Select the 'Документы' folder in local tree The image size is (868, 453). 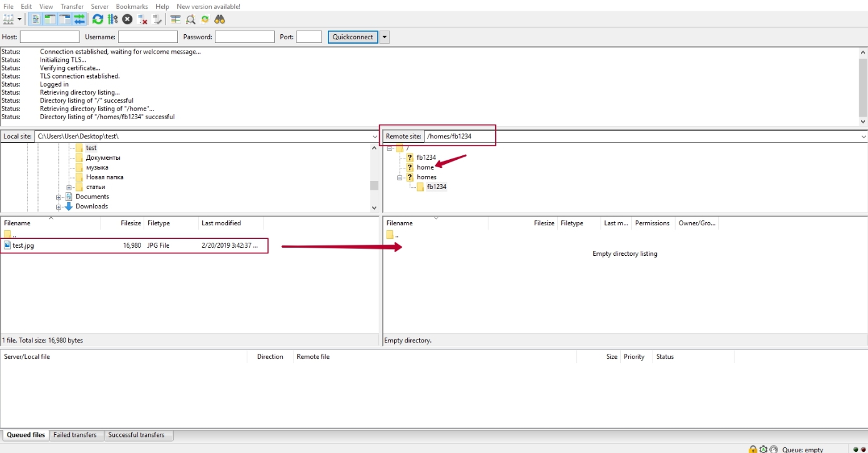tap(103, 158)
